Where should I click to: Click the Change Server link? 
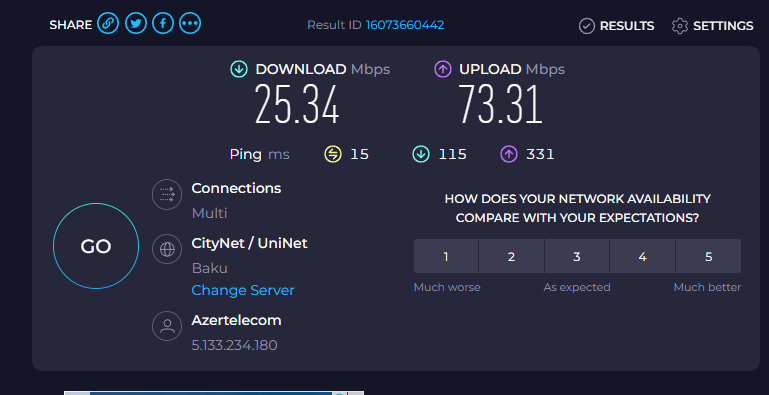coord(243,290)
